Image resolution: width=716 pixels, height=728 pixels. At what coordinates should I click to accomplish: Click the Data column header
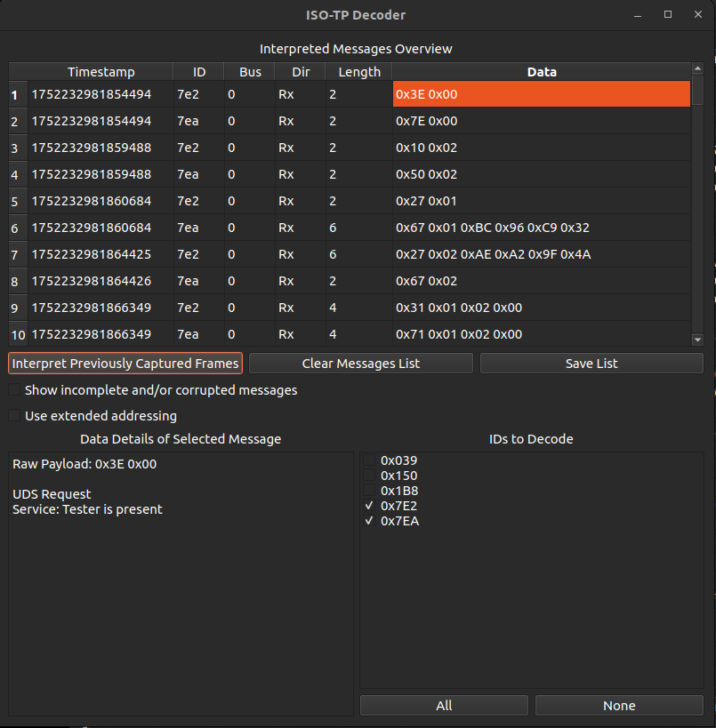click(x=541, y=72)
